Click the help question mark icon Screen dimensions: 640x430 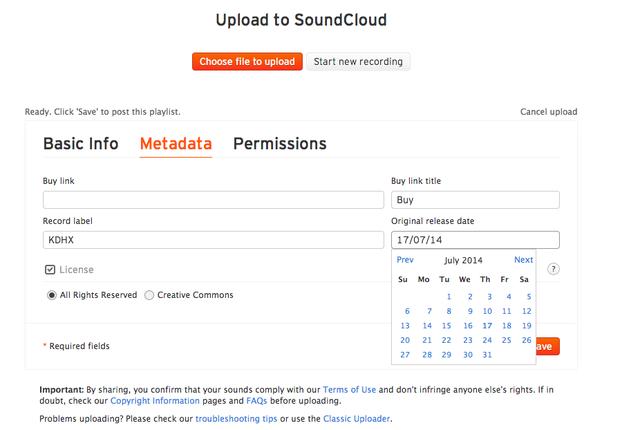coord(554,269)
